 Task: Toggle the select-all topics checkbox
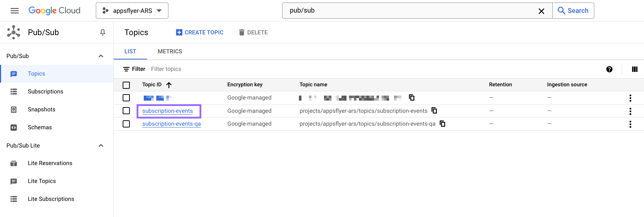(126, 85)
